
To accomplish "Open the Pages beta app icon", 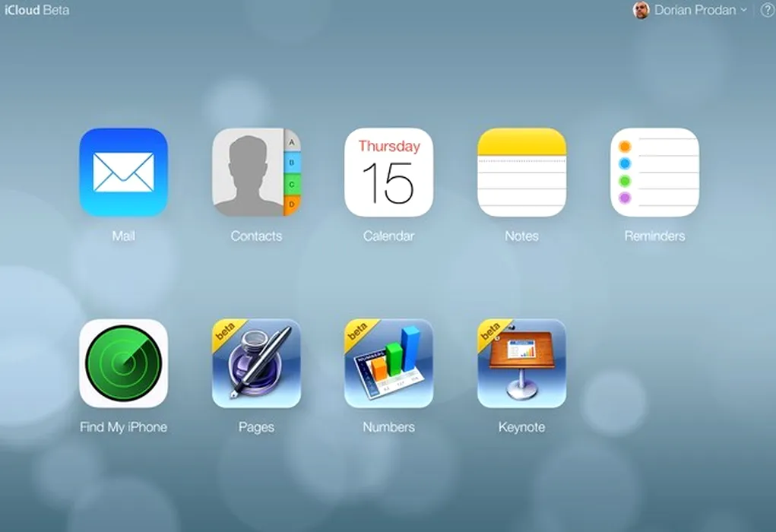I will [256, 363].
